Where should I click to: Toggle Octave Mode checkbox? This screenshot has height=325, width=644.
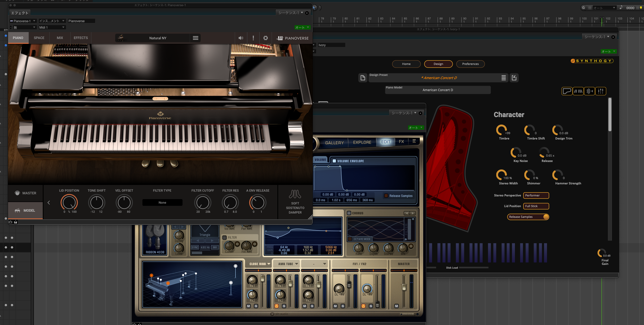coord(350,239)
